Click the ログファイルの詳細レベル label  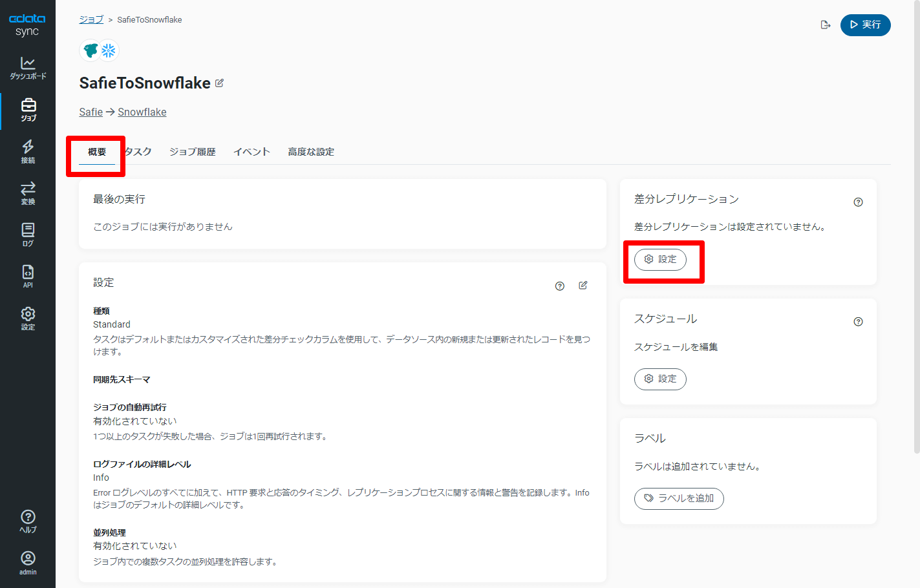coord(142,464)
